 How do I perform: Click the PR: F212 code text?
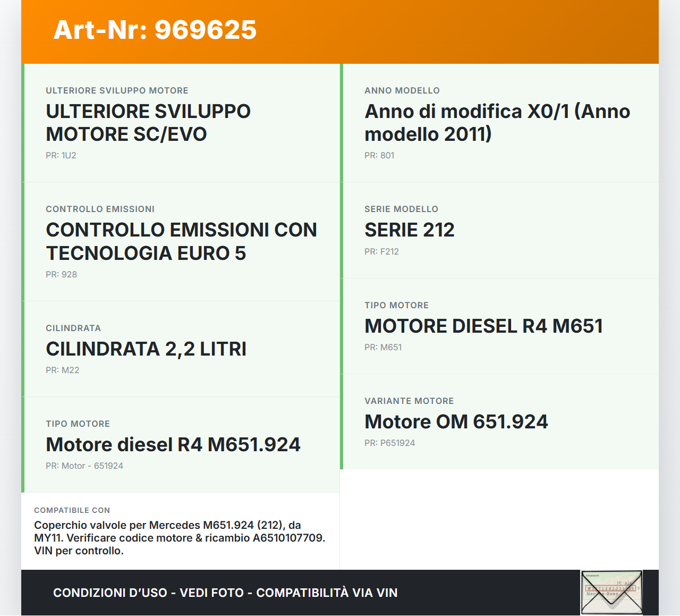381,252
